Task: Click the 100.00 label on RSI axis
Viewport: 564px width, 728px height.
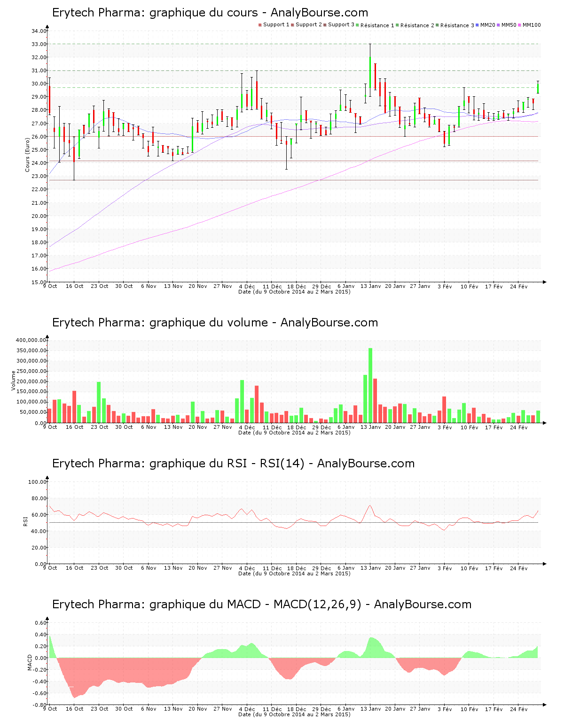Action: pyautogui.click(x=37, y=482)
